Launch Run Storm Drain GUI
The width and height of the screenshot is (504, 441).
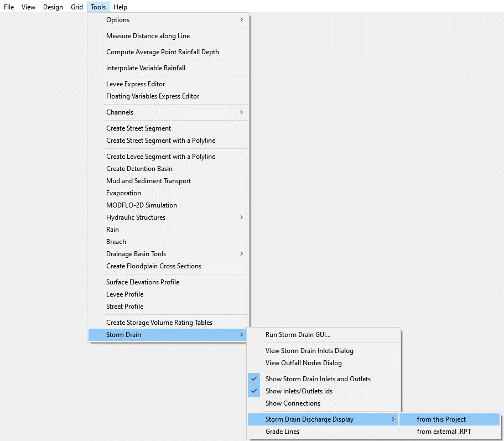pos(298,335)
